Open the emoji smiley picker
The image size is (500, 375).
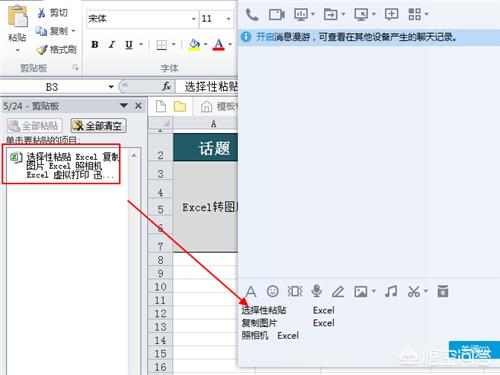pos(273,291)
